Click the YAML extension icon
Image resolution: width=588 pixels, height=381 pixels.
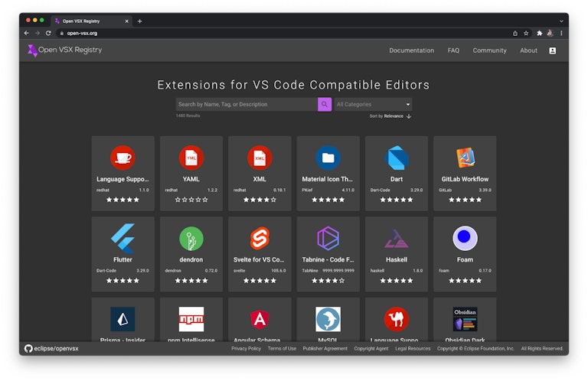pyautogui.click(x=191, y=158)
